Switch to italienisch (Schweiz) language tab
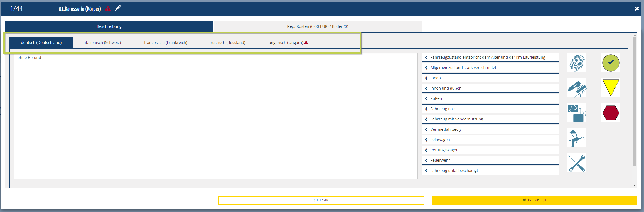 [x=103, y=43]
